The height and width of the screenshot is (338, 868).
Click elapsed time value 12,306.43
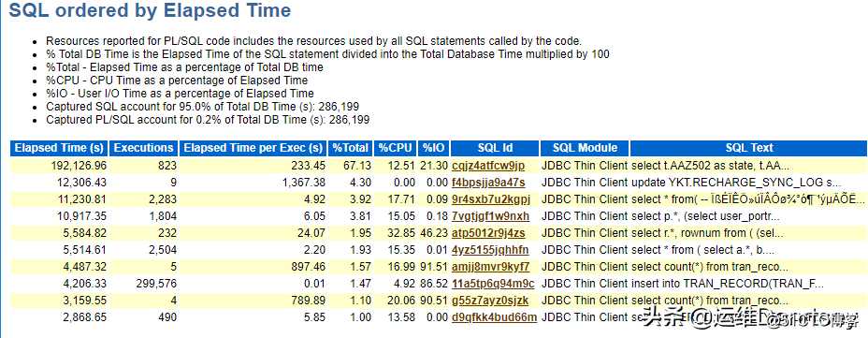81,183
